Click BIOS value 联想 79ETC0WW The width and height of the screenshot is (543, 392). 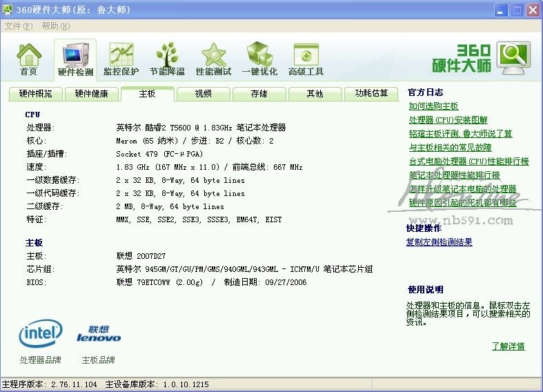[211, 282]
